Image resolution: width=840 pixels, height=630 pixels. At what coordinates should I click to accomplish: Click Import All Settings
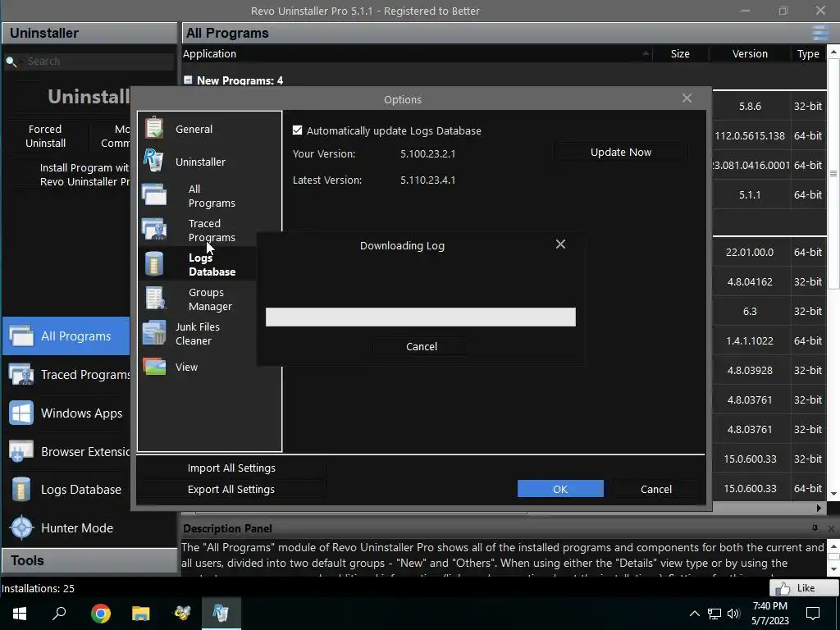coord(231,468)
